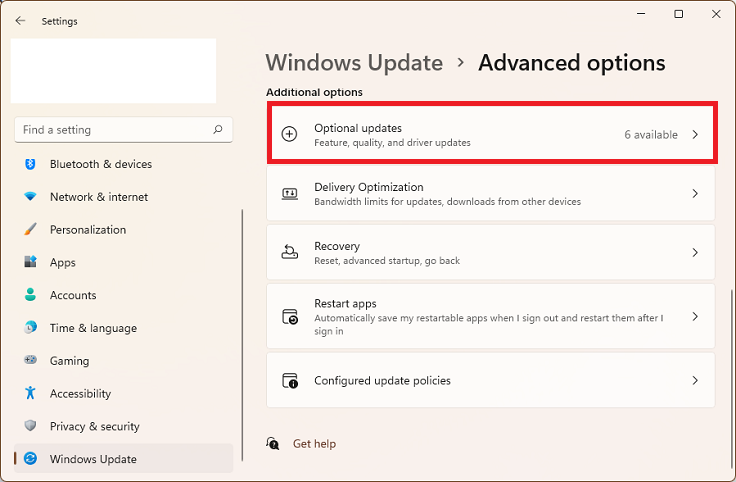The height and width of the screenshot is (482, 736).
Task: Open Recovery chevron arrow
Action: point(695,252)
